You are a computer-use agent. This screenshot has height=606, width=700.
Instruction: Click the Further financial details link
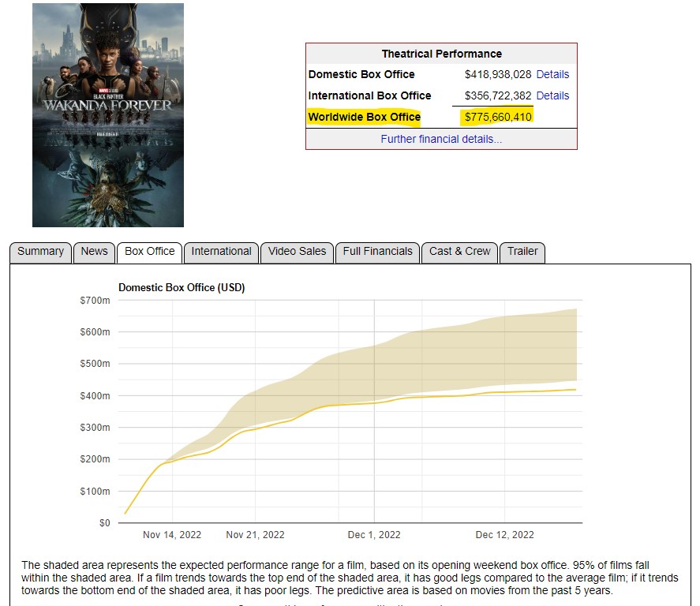tap(441, 139)
